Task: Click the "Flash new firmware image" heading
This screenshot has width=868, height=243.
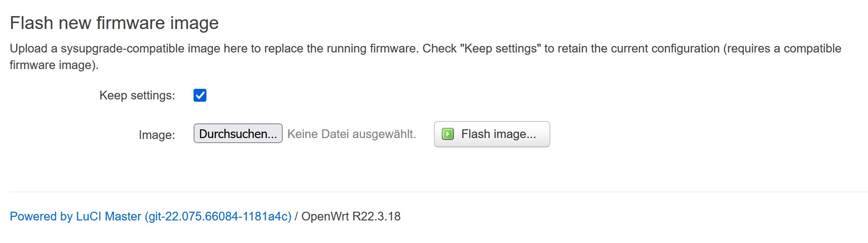Action: tap(114, 23)
